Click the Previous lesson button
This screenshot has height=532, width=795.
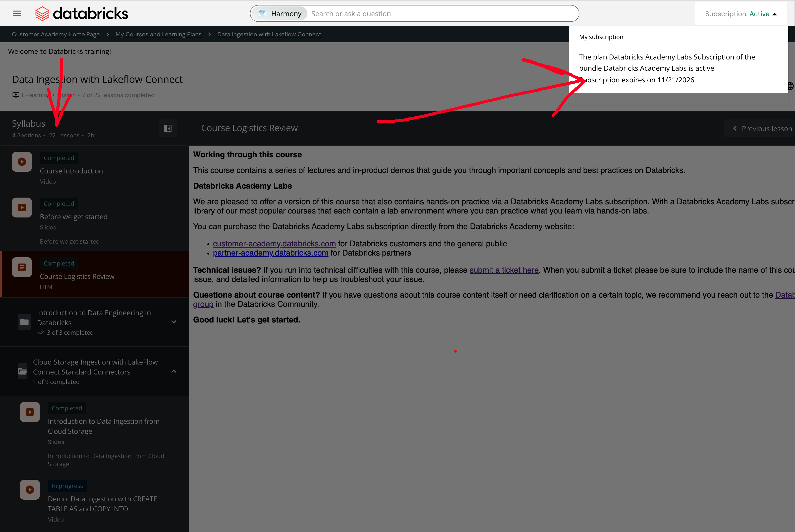(762, 129)
